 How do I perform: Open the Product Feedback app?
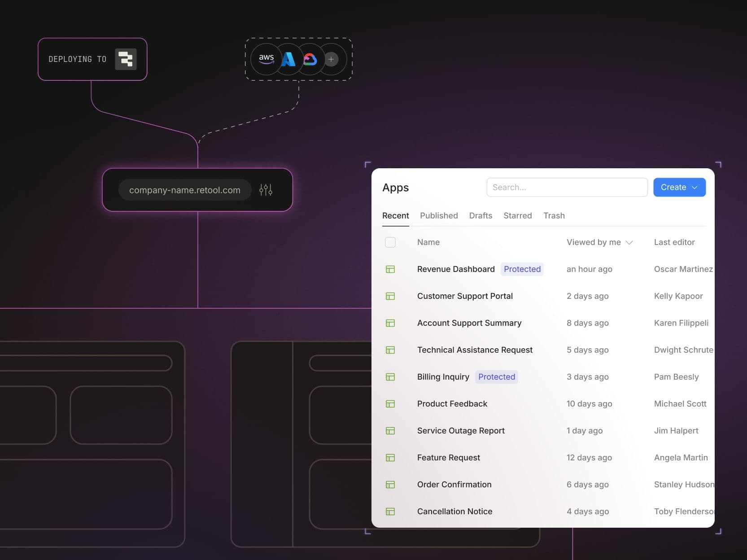pos(452,404)
